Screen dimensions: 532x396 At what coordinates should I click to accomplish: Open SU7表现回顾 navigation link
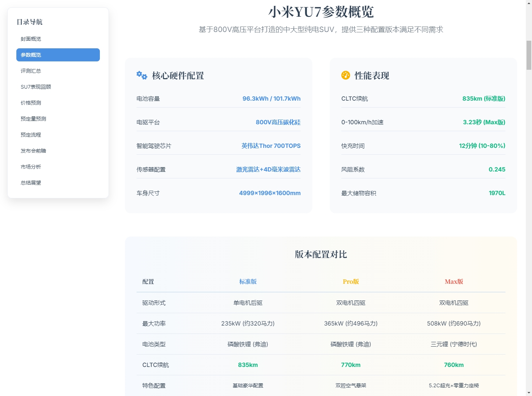(58, 87)
